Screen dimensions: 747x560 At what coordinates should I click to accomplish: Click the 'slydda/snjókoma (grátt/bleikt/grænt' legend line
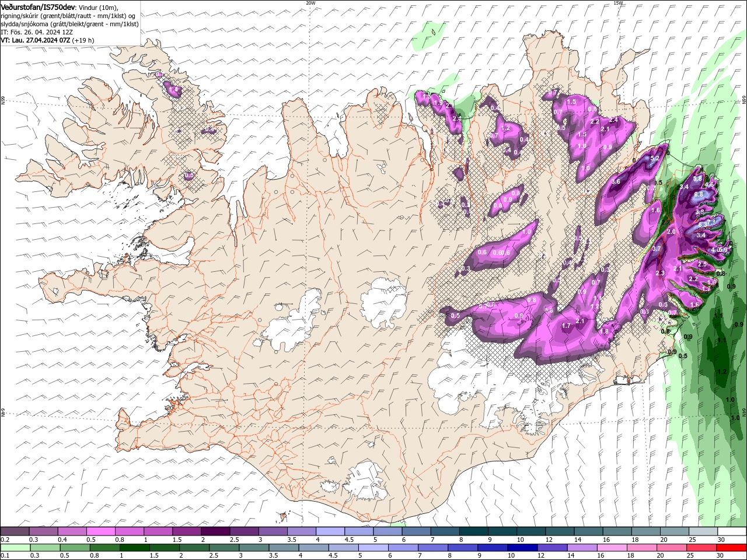pyautogui.click(x=69, y=24)
